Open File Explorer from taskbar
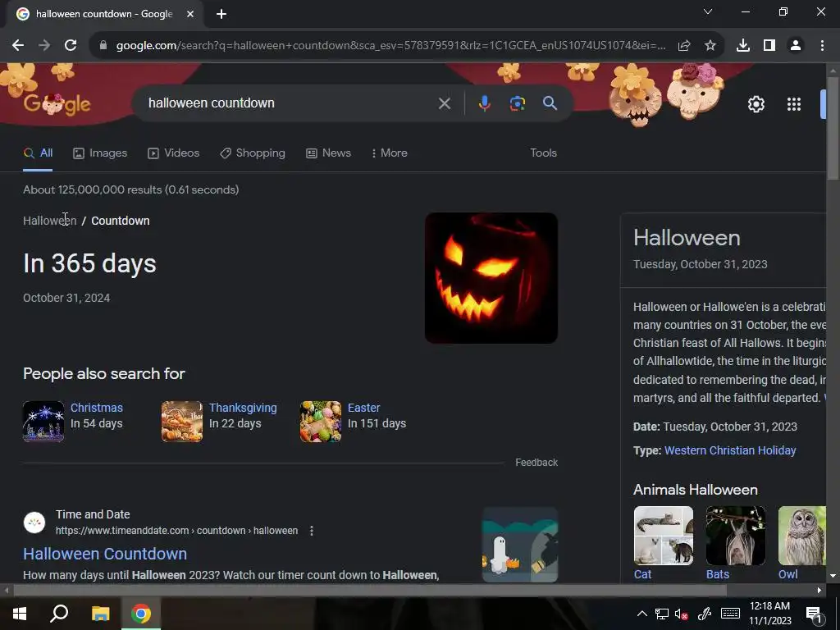The height and width of the screenshot is (630, 840). click(x=100, y=614)
